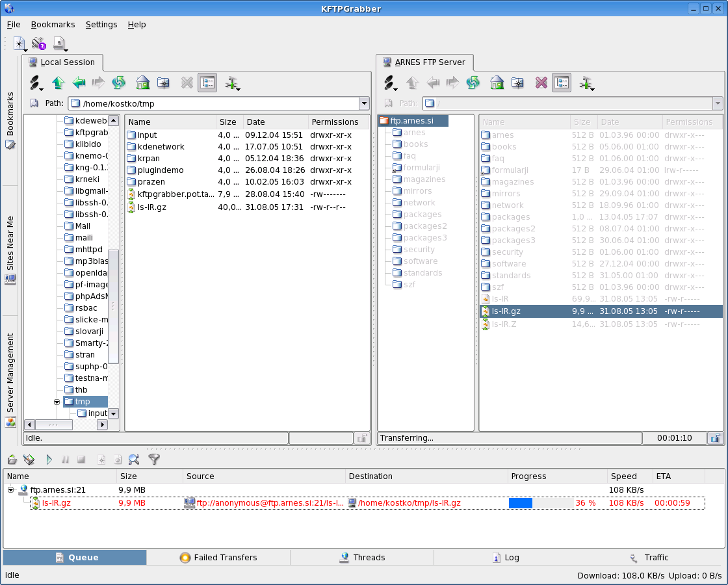The image size is (728, 585).
Task: Click the add-site star document icon in queue toolbar
Action: [101, 460]
